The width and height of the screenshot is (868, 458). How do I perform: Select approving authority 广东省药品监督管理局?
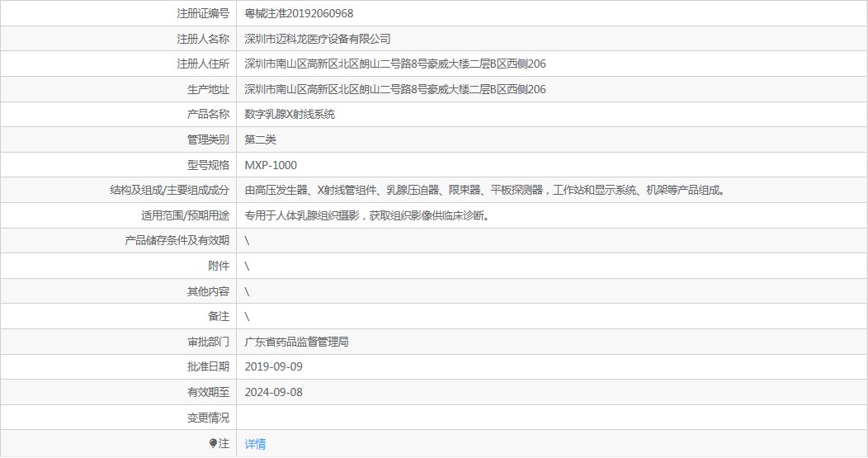(297, 342)
